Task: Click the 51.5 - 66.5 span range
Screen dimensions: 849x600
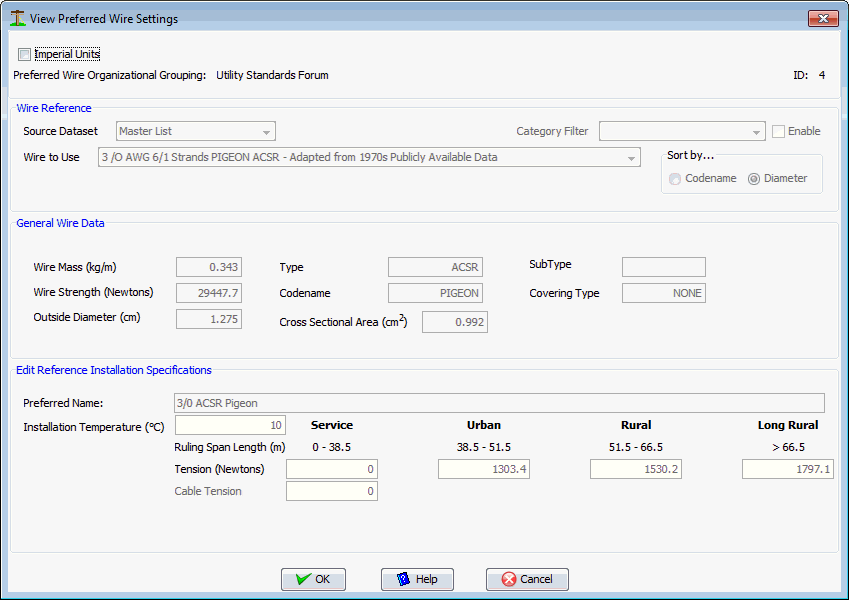Action: [x=636, y=447]
